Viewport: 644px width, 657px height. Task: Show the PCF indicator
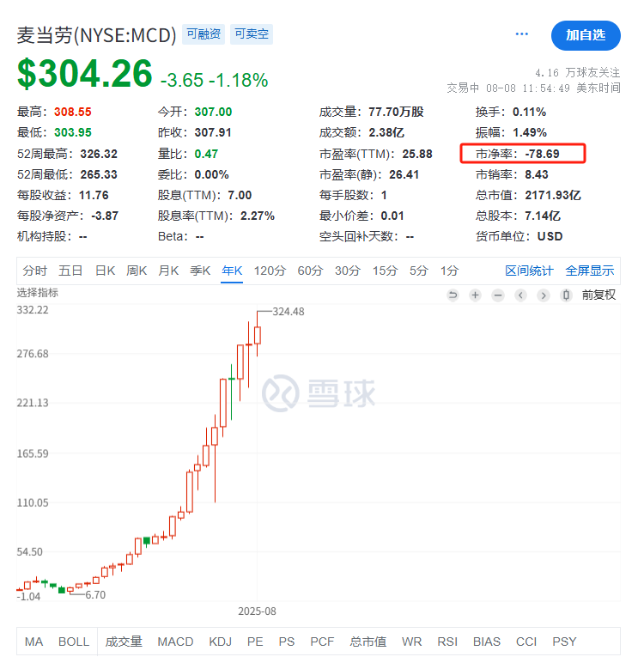322,642
